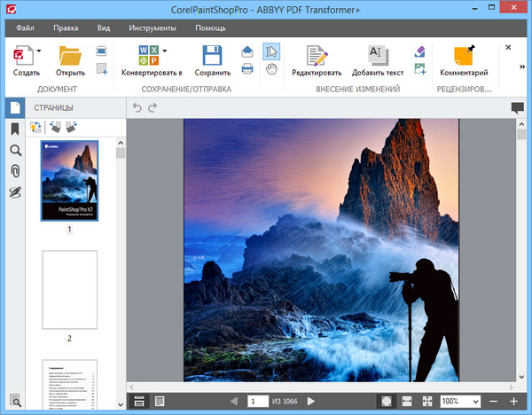Toggle the arrow selection tool

click(x=272, y=51)
